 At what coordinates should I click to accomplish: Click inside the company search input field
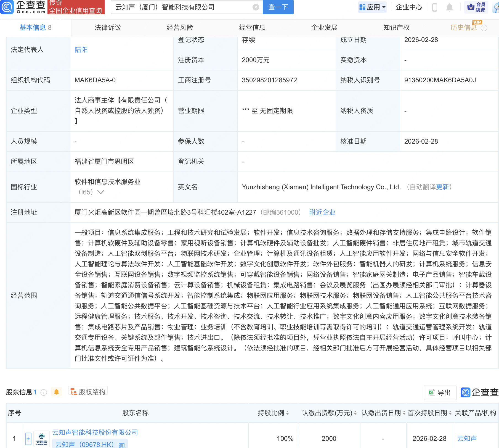(x=179, y=7)
